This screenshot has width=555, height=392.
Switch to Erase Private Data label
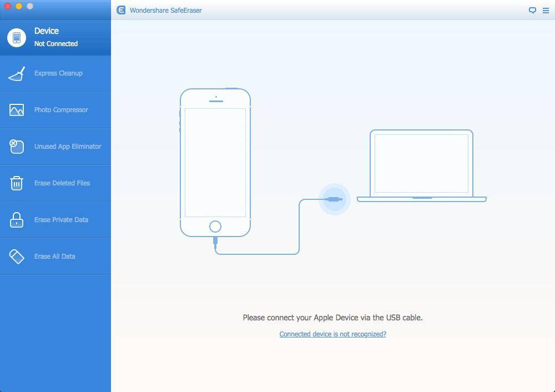(x=61, y=219)
